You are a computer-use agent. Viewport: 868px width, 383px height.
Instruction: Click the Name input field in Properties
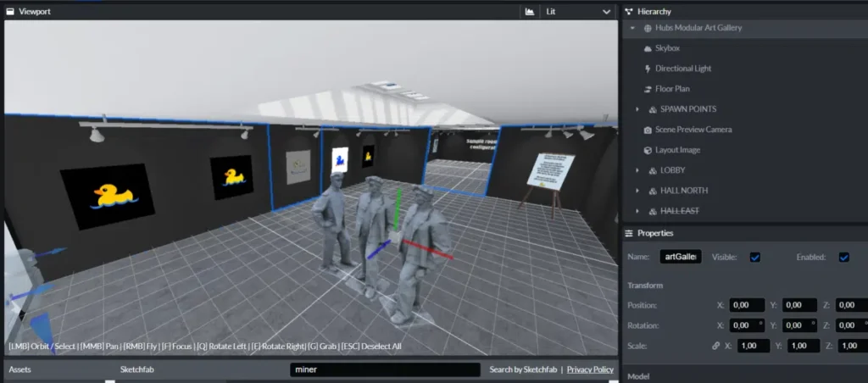point(680,258)
